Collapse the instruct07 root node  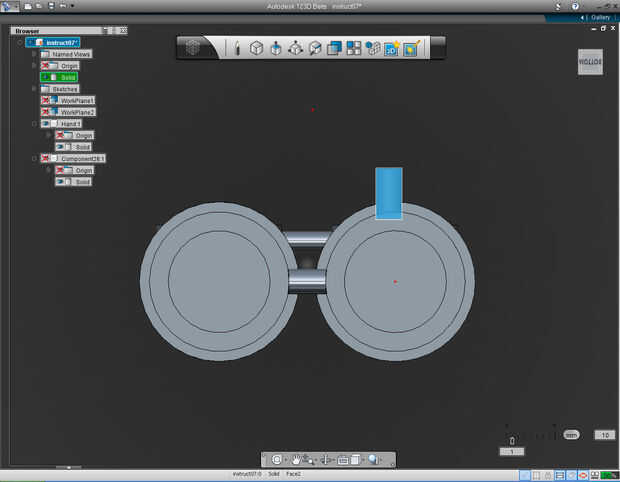click(x=20, y=42)
